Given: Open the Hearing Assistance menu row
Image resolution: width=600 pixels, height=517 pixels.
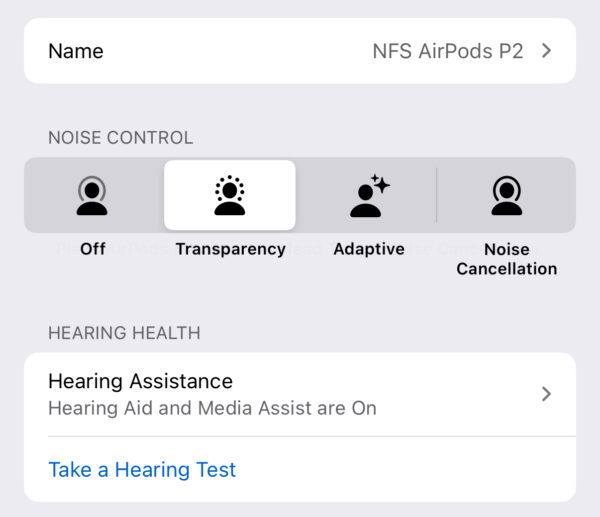Looking at the screenshot, I should [300, 394].
